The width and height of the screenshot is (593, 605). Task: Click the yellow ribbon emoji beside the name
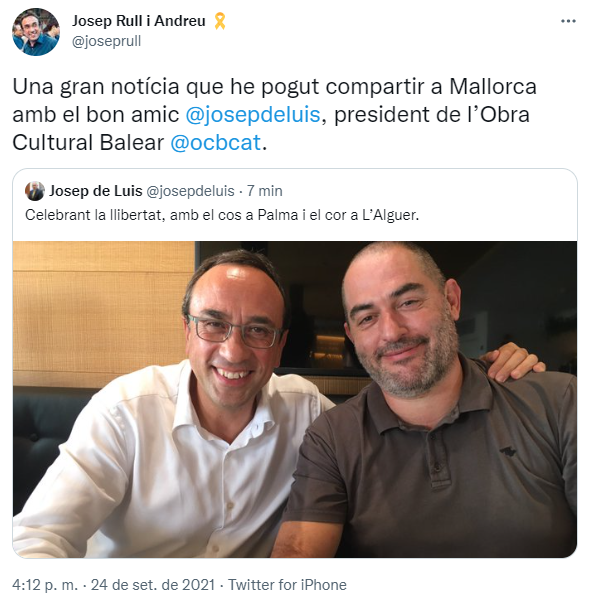220,21
